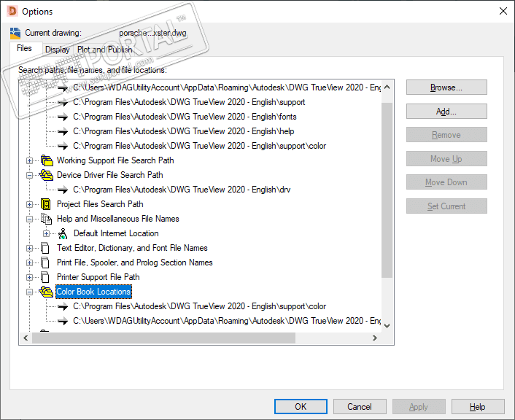Image resolution: width=515 pixels, height=420 pixels.
Task: Click the vertical scrollbar down arrow
Action: [387, 325]
